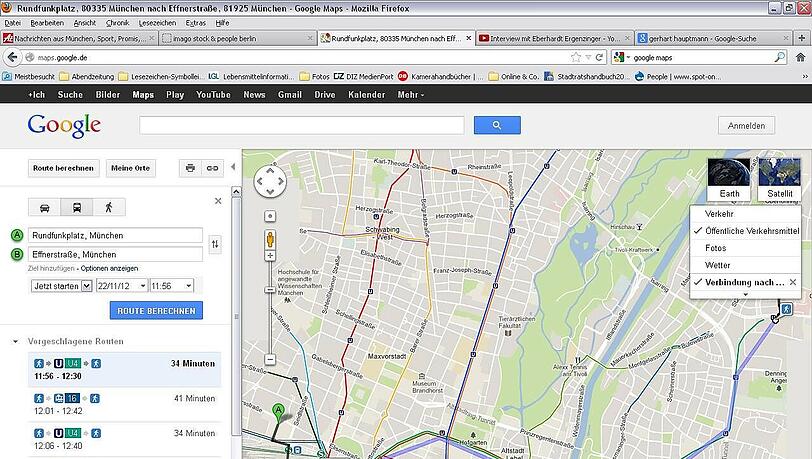Open the Datei menu
Viewport: 812px width, 459px height.
click(x=12, y=23)
